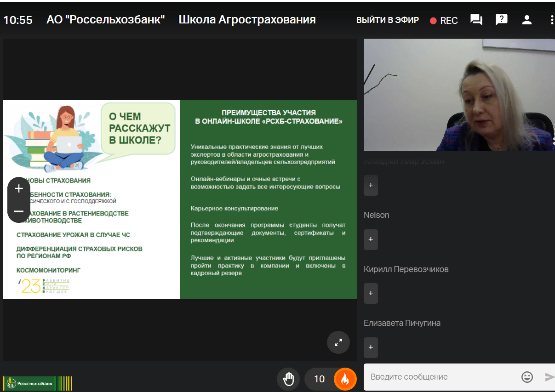The image size is (555, 392).
Task: Click plus button under Nelson
Action: coord(371,239)
